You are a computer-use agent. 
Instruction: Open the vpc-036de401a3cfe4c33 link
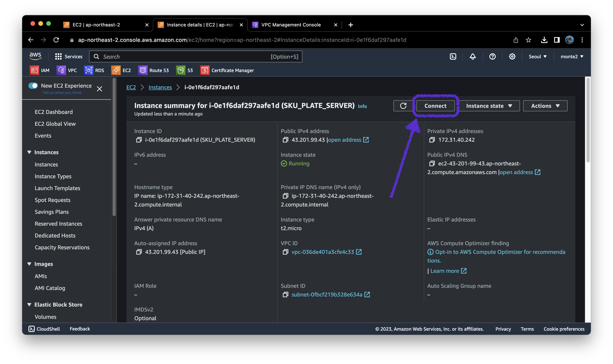[x=322, y=252]
